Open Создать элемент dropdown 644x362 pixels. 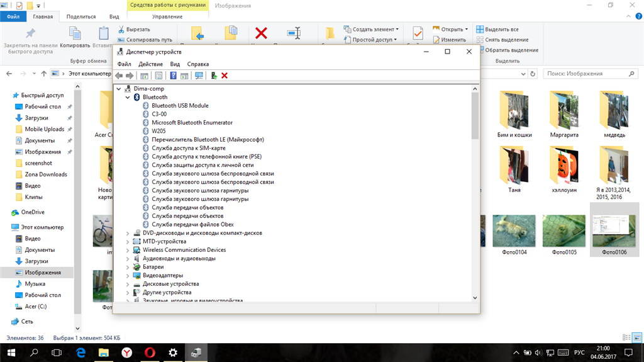pyautogui.click(x=371, y=30)
